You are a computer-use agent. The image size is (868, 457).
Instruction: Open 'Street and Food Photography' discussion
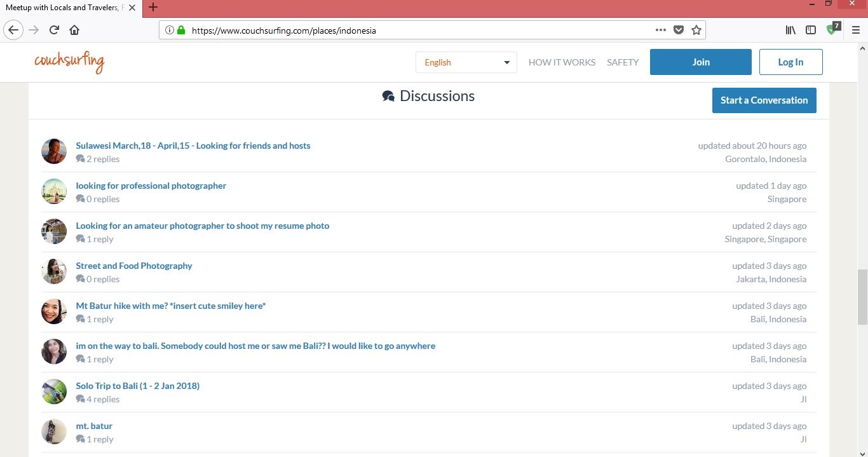click(134, 266)
